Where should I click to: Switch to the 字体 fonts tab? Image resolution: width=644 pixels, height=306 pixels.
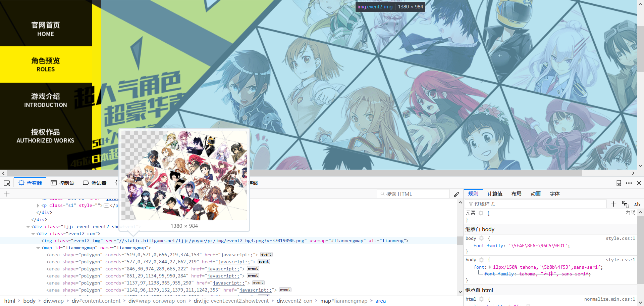pyautogui.click(x=554, y=194)
